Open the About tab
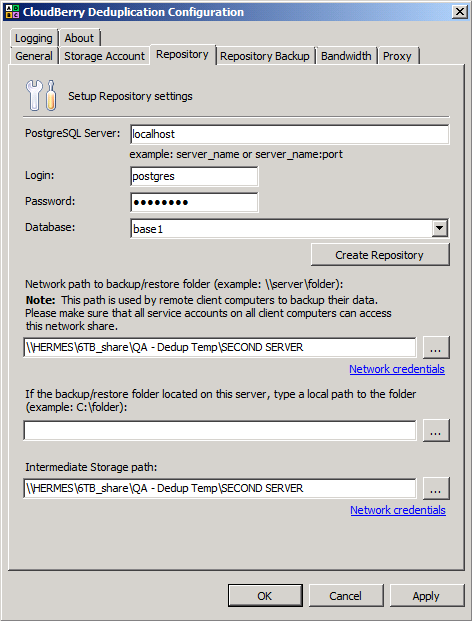This screenshot has width=472, height=621. click(79, 38)
